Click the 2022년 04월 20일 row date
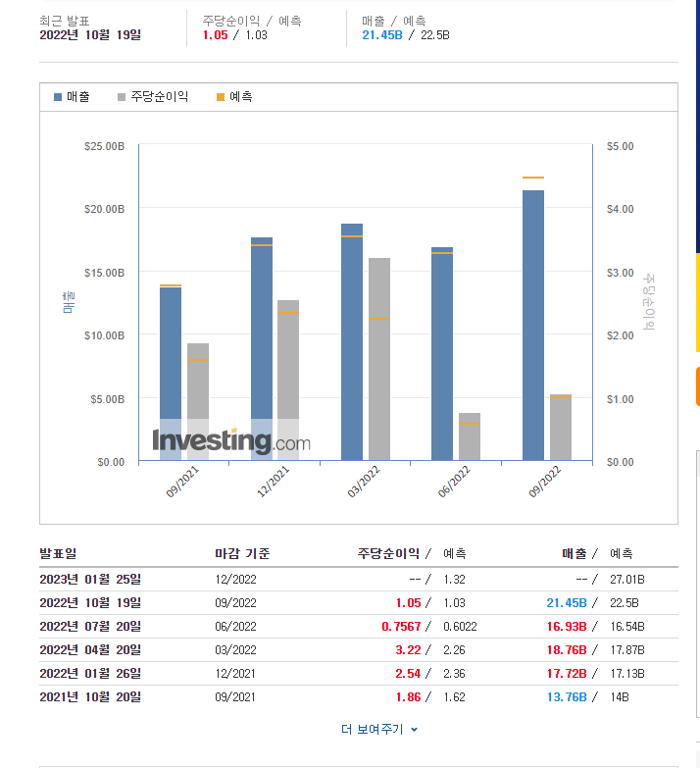Image resolution: width=700 pixels, height=768 pixels. tap(90, 650)
